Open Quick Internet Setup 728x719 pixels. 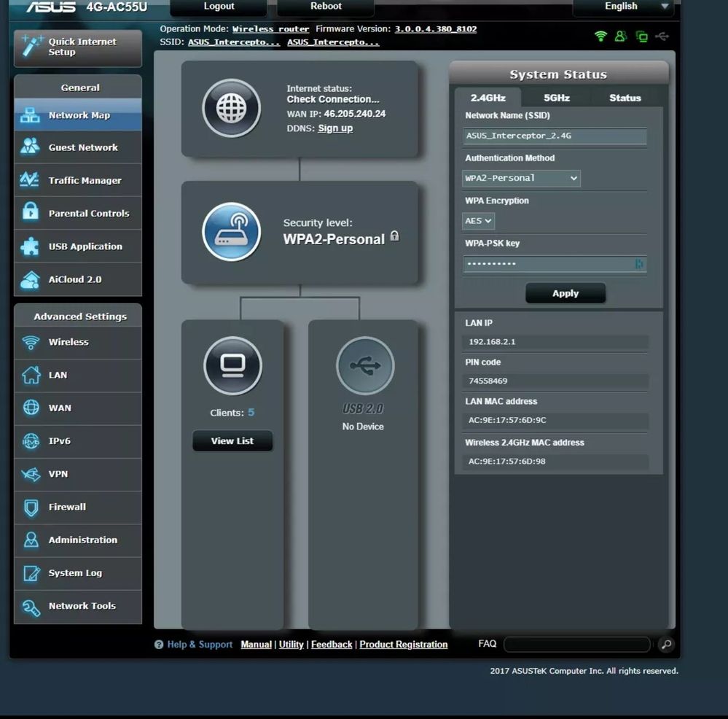coord(77,48)
